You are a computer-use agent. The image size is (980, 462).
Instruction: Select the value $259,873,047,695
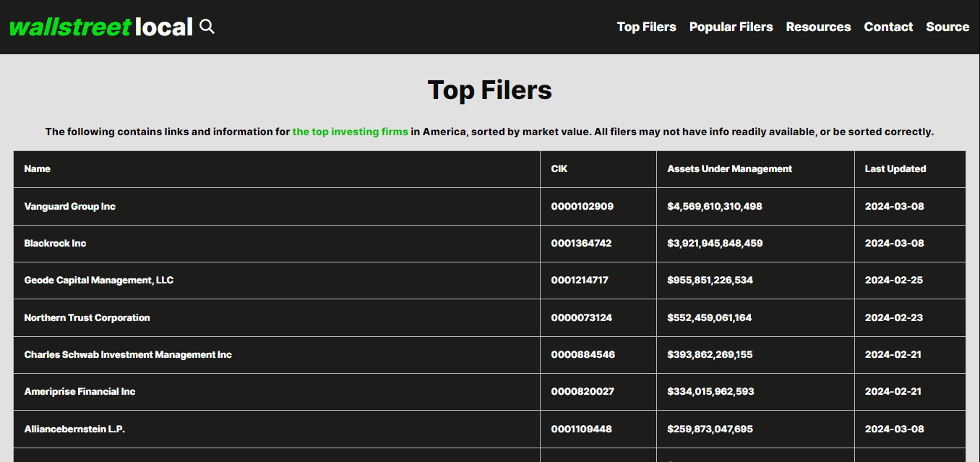click(x=710, y=429)
